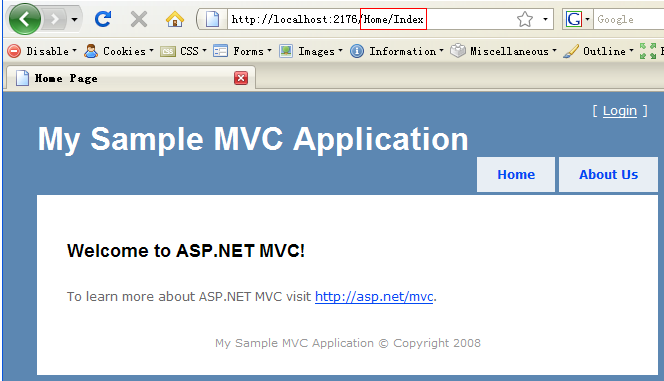This screenshot has width=664, height=381.
Task: Close the Home Page tab
Action: pos(241,78)
